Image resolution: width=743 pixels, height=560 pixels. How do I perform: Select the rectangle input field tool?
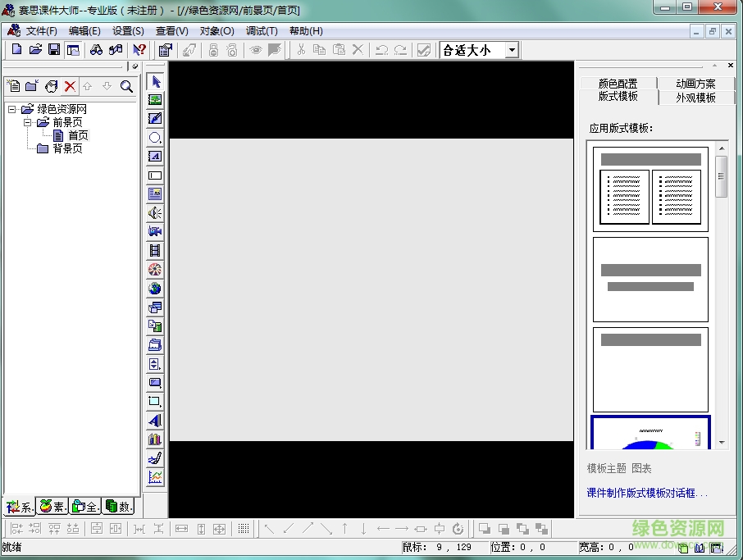click(155, 175)
